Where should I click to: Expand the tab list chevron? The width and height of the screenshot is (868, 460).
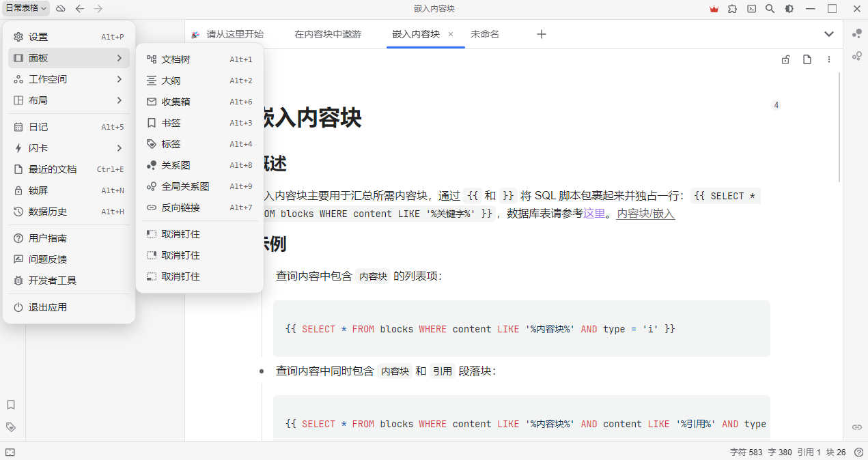[x=829, y=34]
